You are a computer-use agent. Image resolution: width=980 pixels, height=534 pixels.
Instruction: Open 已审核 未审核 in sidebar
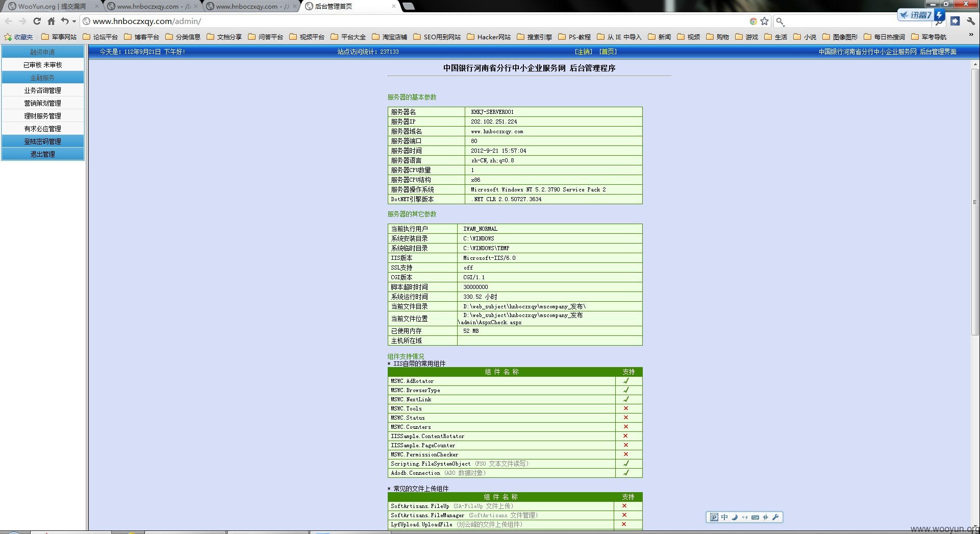click(x=43, y=65)
